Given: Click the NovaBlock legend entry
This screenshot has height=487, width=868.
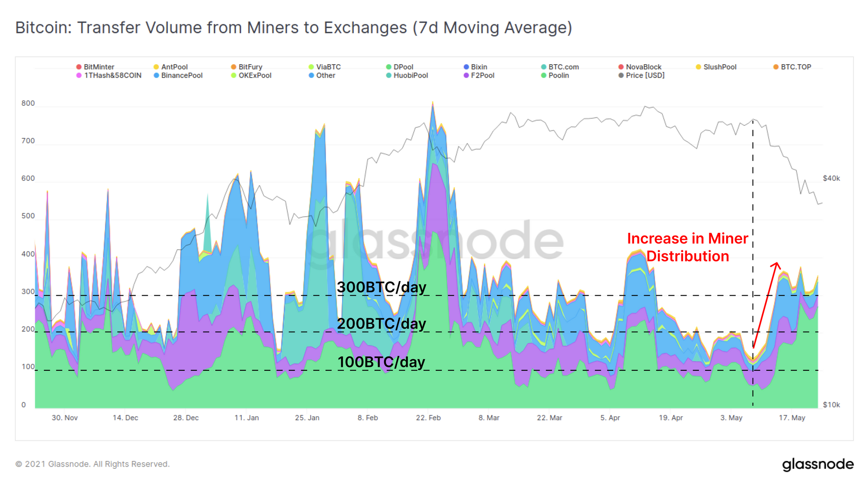Looking at the screenshot, I should coord(643,67).
